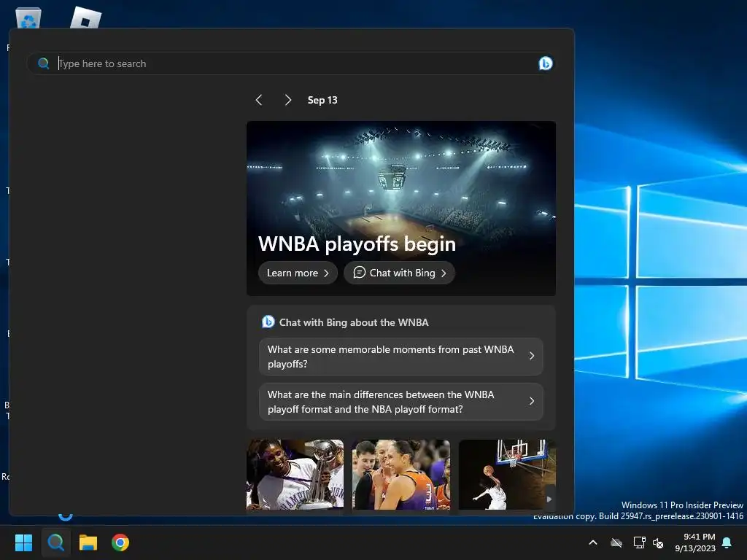747x560 pixels.
Task: Show hidden system tray icons
Action: (593, 542)
